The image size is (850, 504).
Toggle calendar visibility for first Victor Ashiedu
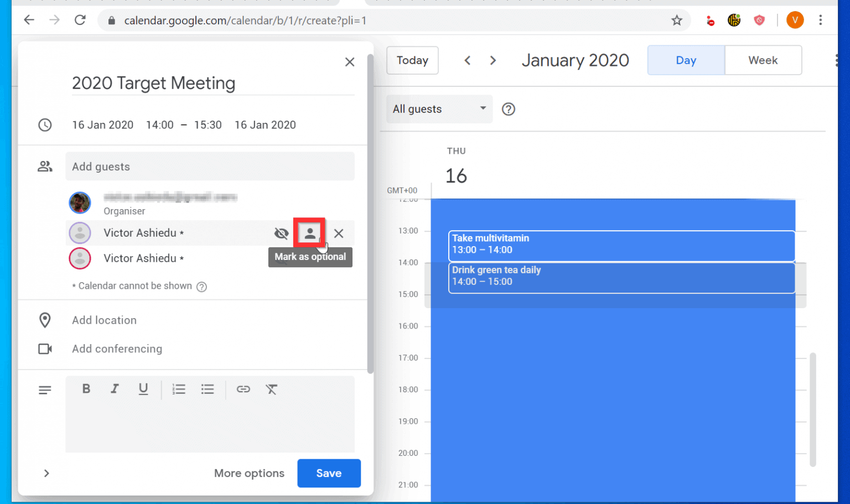281,233
